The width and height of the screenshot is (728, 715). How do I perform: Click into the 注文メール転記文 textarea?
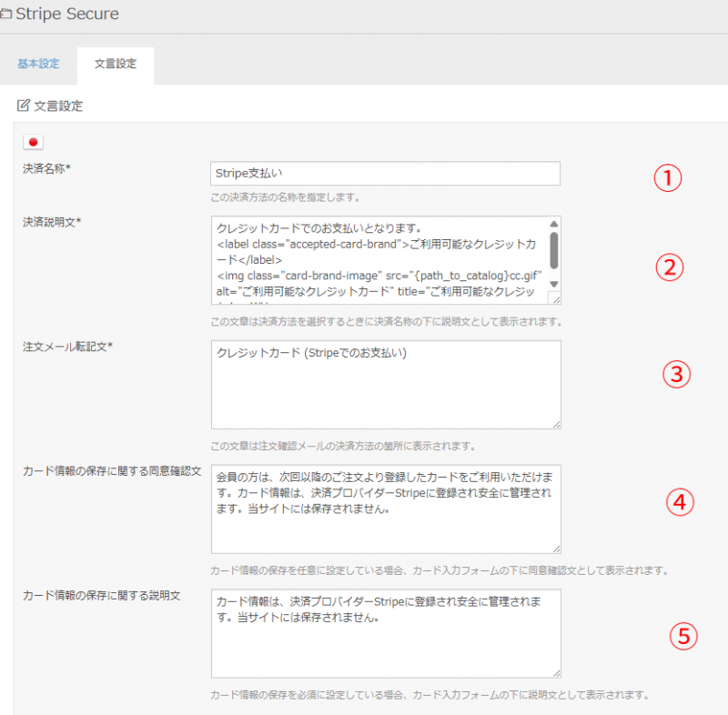coord(385,384)
